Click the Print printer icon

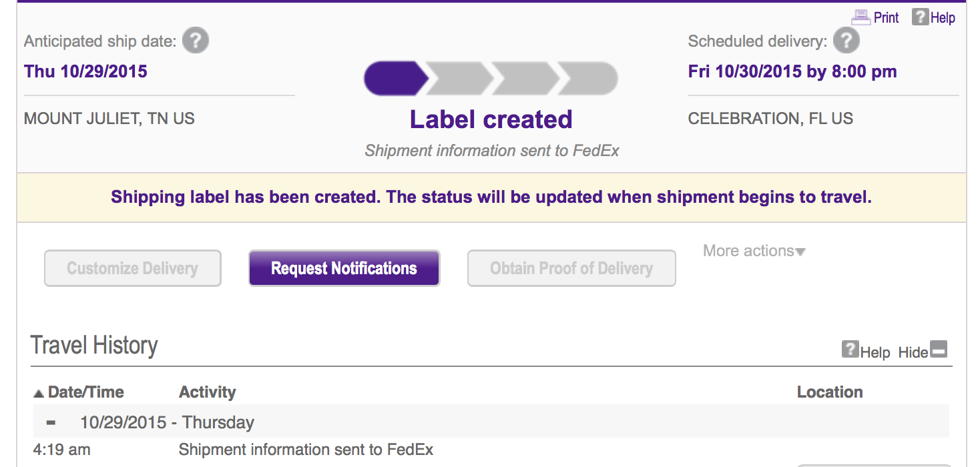861,17
